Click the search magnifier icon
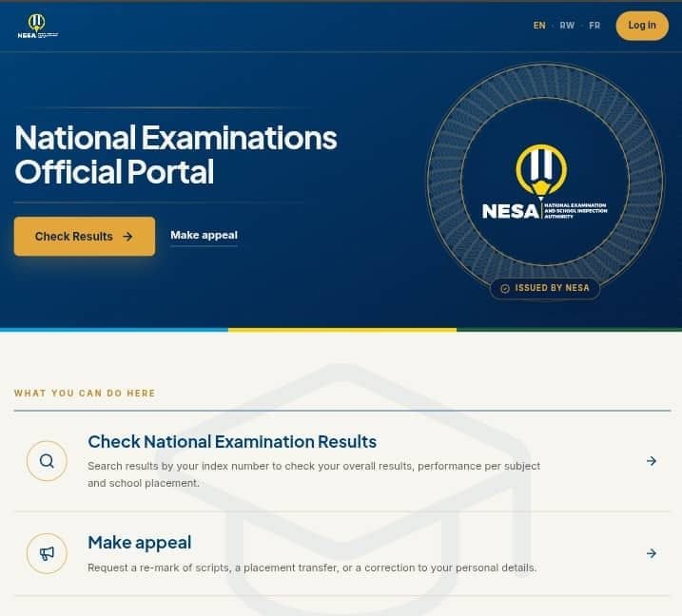Image resolution: width=682 pixels, height=616 pixels. coord(47,461)
